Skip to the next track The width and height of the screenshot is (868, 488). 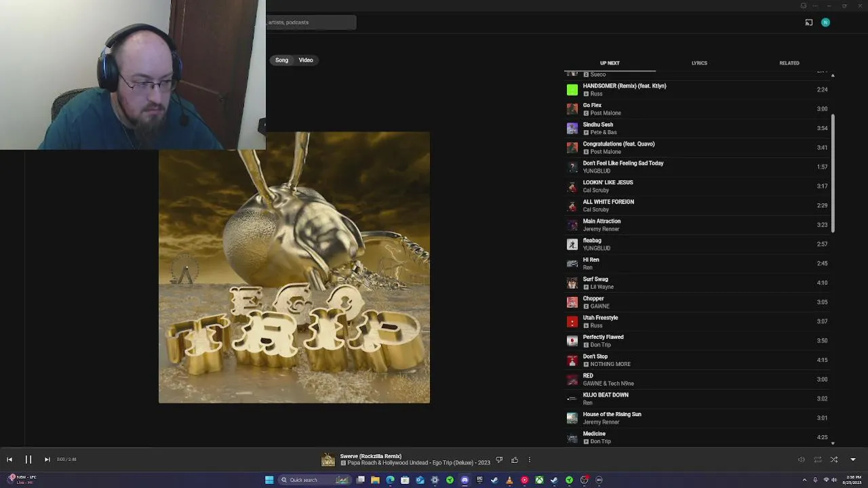click(x=47, y=460)
